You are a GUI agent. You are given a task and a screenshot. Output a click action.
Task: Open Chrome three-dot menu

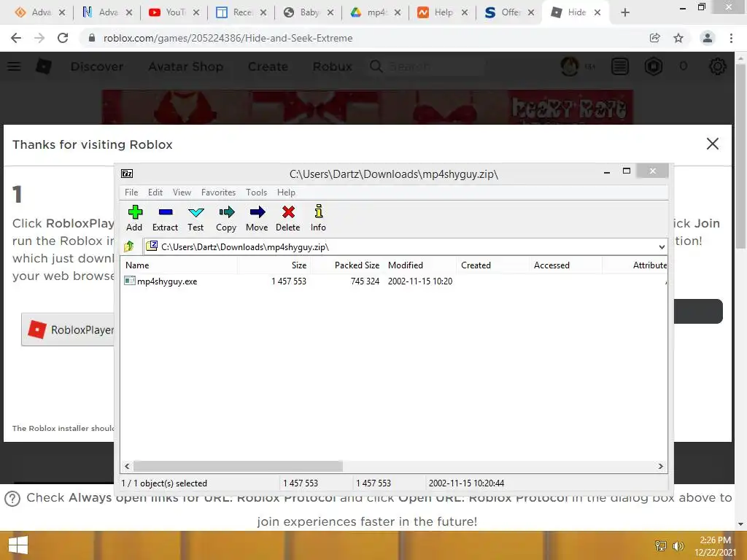click(x=731, y=38)
